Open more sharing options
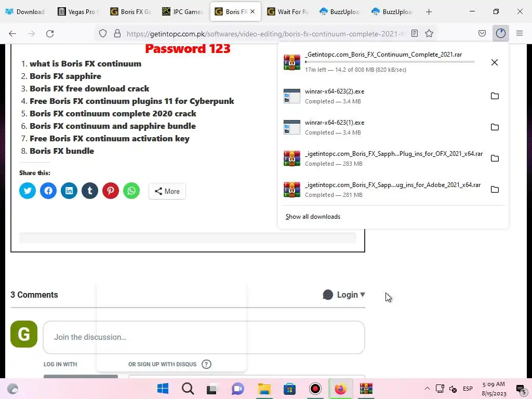Screen dimensions: 532x399 [x=167, y=191]
